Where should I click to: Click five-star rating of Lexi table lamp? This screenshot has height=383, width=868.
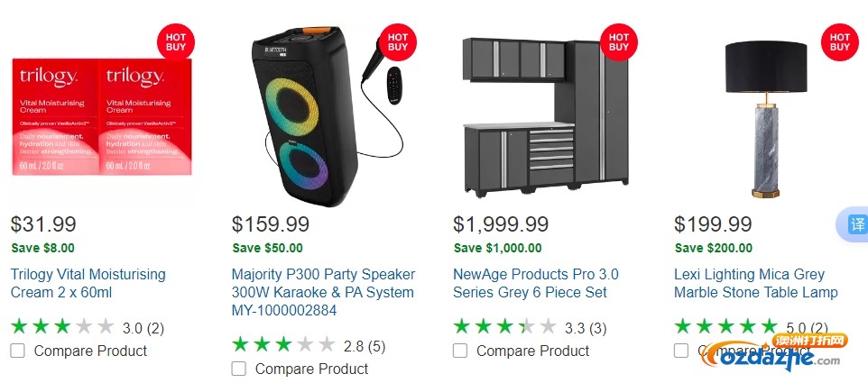coord(725,326)
